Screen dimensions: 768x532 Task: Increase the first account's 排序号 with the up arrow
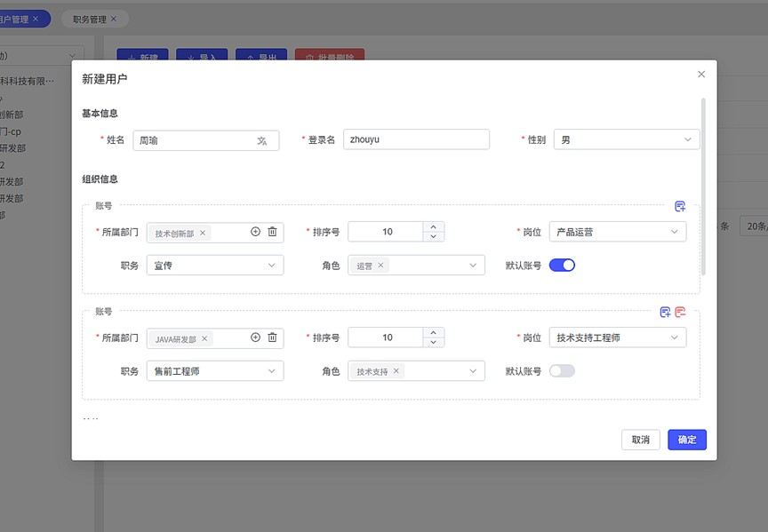433,226
